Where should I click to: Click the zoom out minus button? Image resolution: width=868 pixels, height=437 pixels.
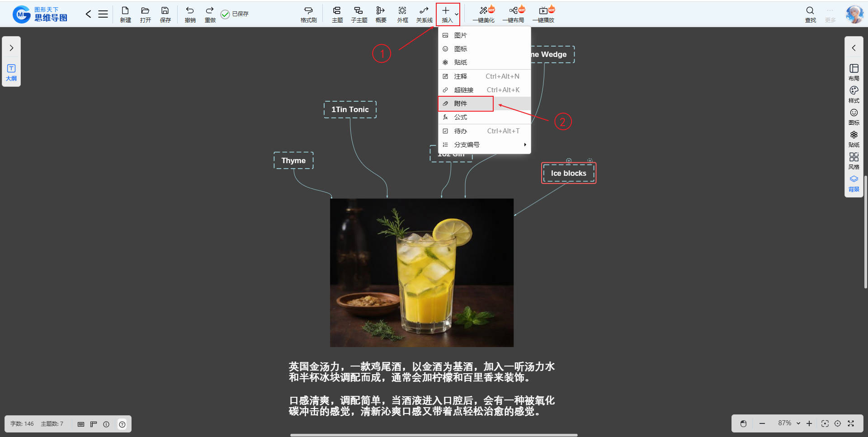click(762, 423)
